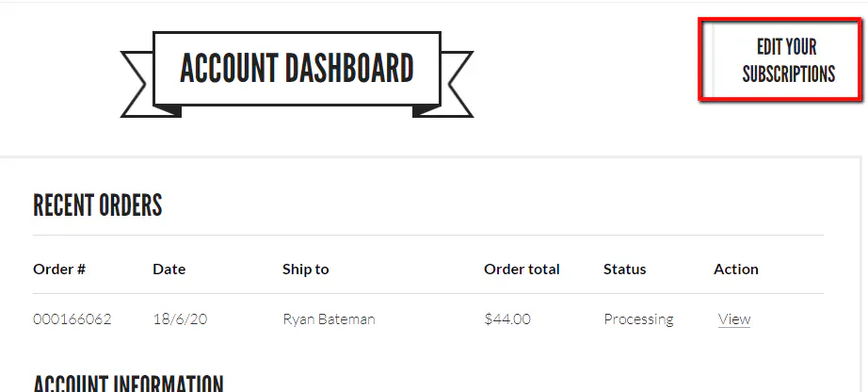
Task: Click the divider line below column headers
Action: tap(428, 293)
